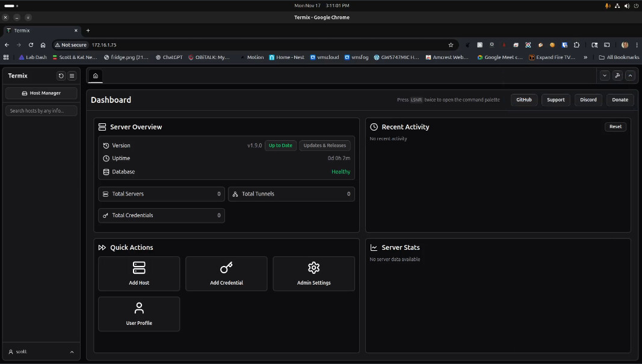642x364 pixels.
Task: Open the Add Credential quick action
Action: [226, 274]
